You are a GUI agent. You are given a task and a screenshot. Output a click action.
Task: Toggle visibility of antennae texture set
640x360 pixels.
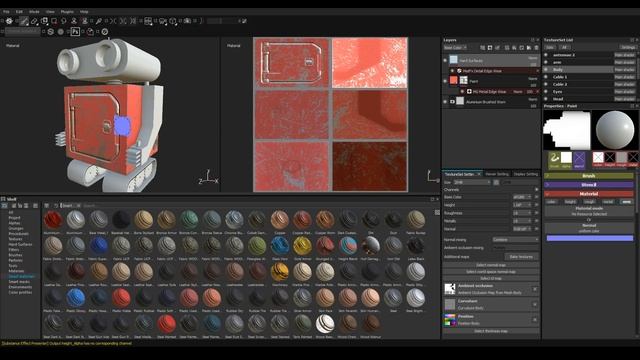point(546,55)
